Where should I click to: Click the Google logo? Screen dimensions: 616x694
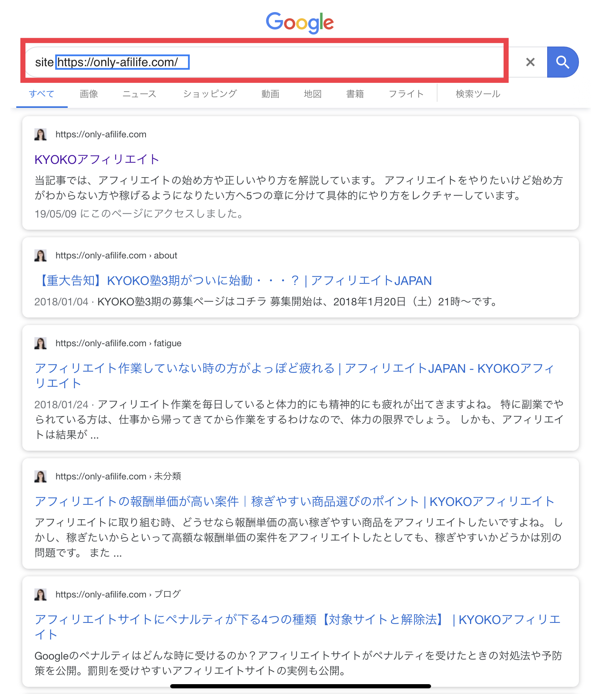point(300,22)
